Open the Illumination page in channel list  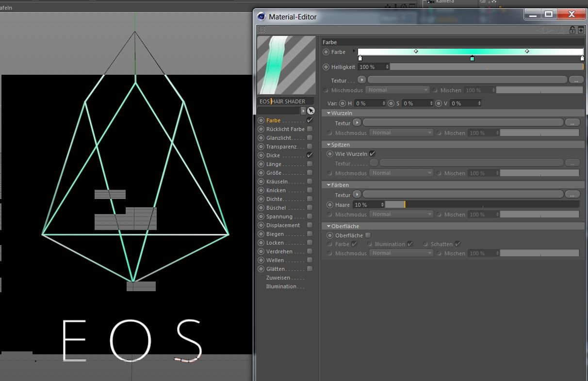[281, 286]
